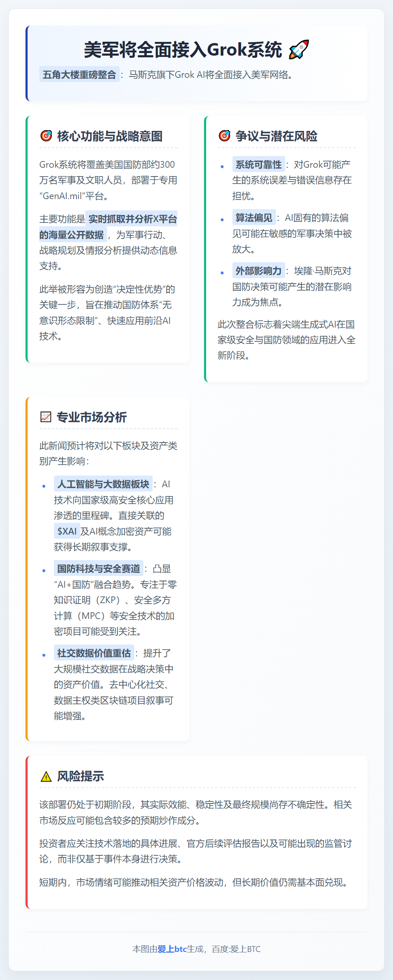Click the text 见可能在敏感的军事决策中被
The height and width of the screenshot is (980, 393).
[292, 233]
